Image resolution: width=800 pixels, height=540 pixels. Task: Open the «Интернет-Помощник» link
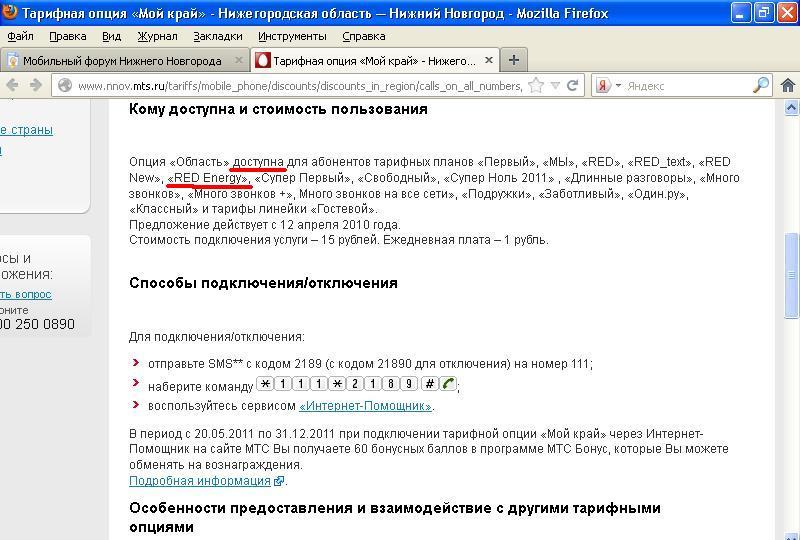point(366,406)
